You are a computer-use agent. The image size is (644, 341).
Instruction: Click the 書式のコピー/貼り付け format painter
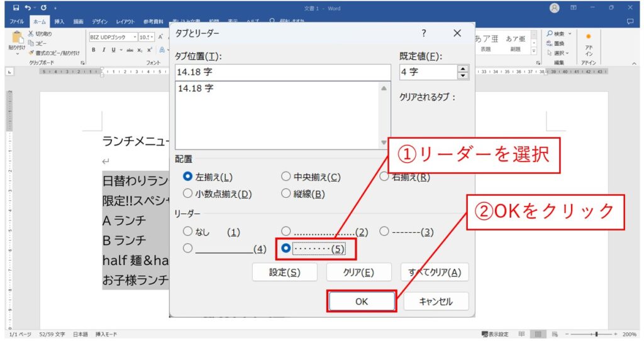tap(54, 53)
